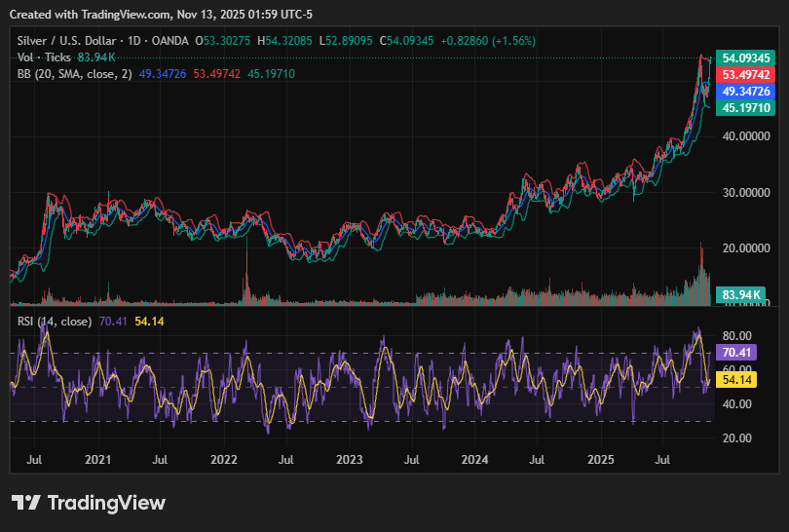
Task: Click the green 54.09345 current price tag
Action: point(745,58)
